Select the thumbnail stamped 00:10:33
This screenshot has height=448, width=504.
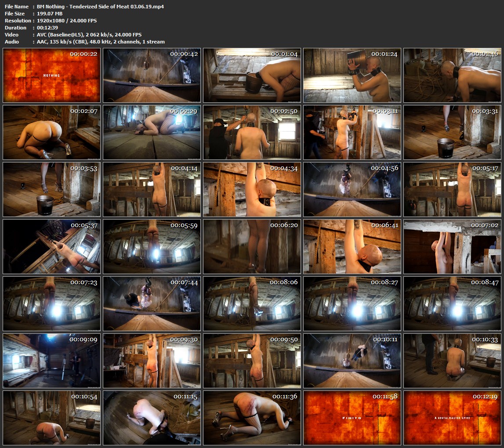pyautogui.click(x=452, y=361)
